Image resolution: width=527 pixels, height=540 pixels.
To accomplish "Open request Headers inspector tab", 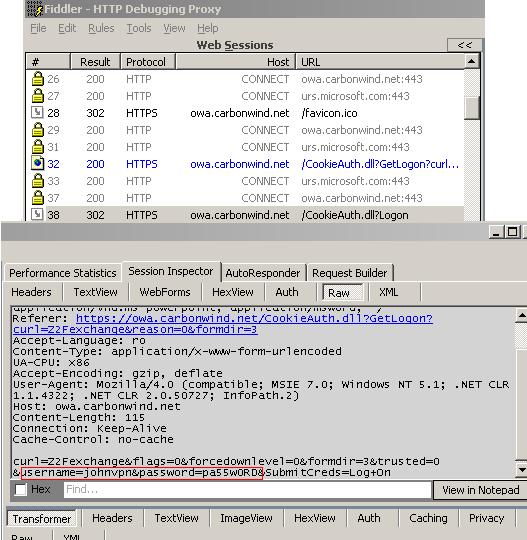I will point(31,292).
